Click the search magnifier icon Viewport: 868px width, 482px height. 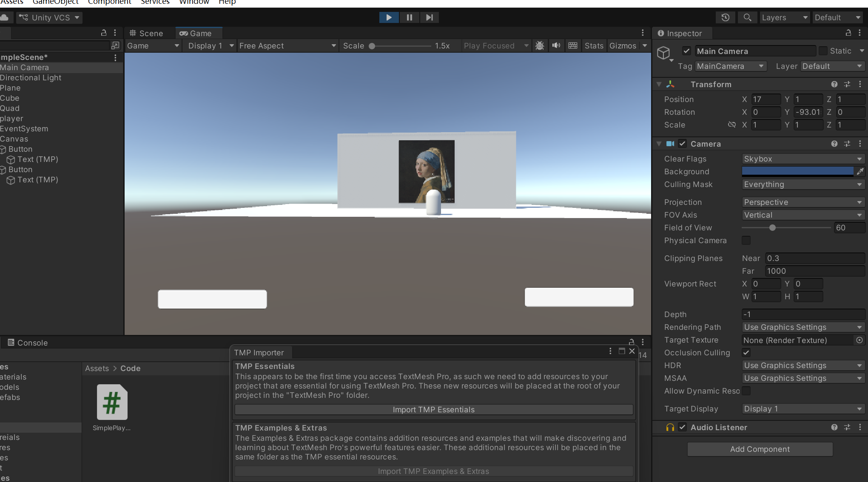coord(747,17)
